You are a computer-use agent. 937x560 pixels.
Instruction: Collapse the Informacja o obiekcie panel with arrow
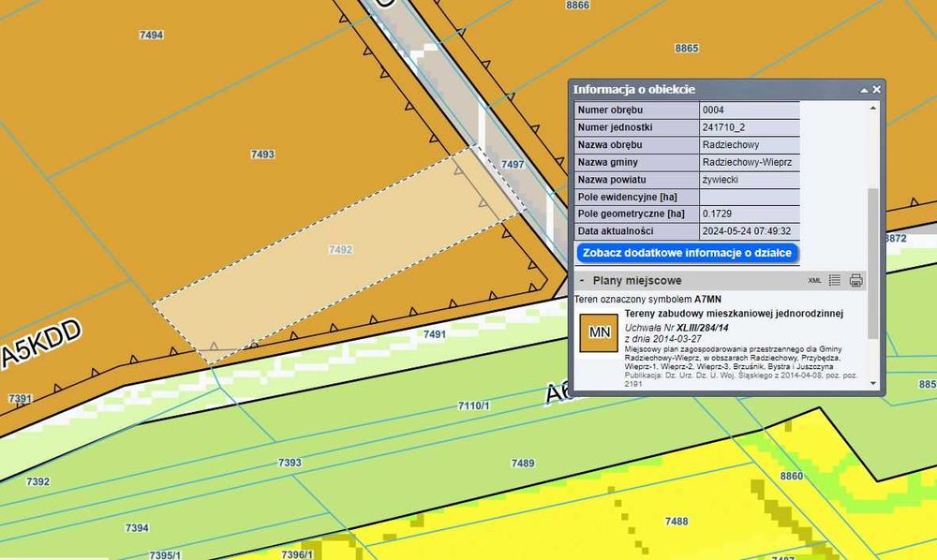(x=864, y=90)
